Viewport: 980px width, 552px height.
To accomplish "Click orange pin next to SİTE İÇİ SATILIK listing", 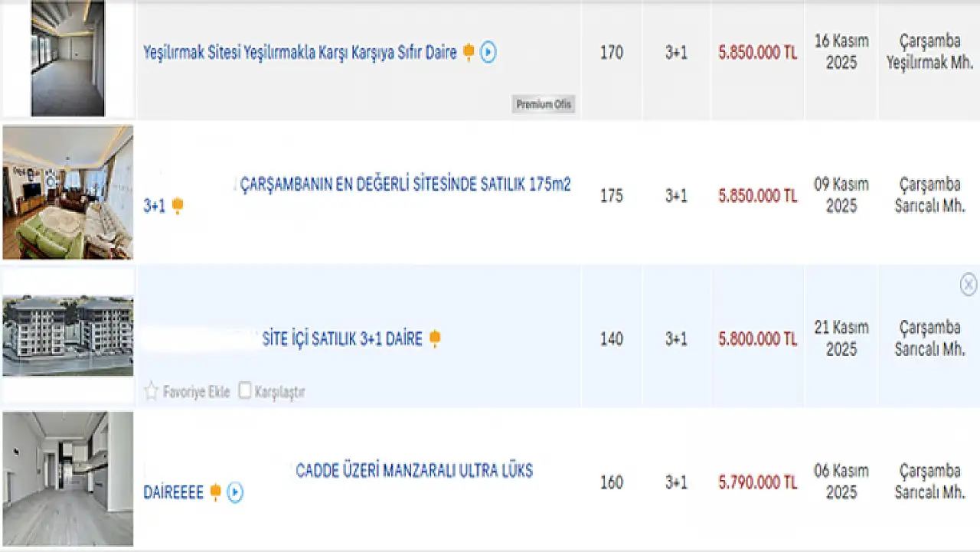I will point(435,338).
